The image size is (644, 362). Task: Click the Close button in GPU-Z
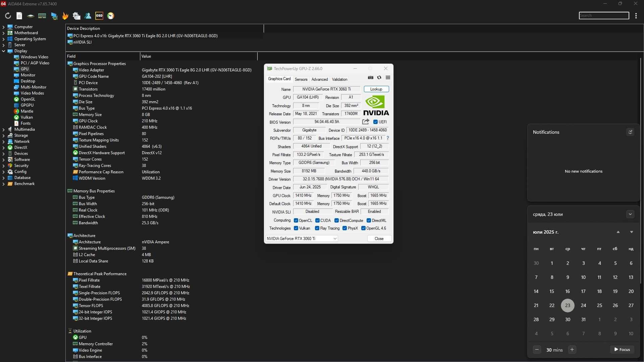[x=379, y=239]
